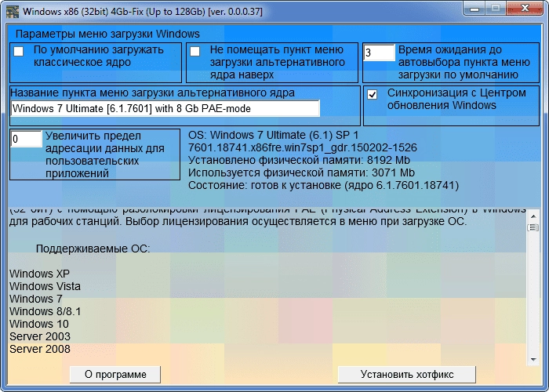
Task: Click the timeout field showing 3
Action: (379, 53)
